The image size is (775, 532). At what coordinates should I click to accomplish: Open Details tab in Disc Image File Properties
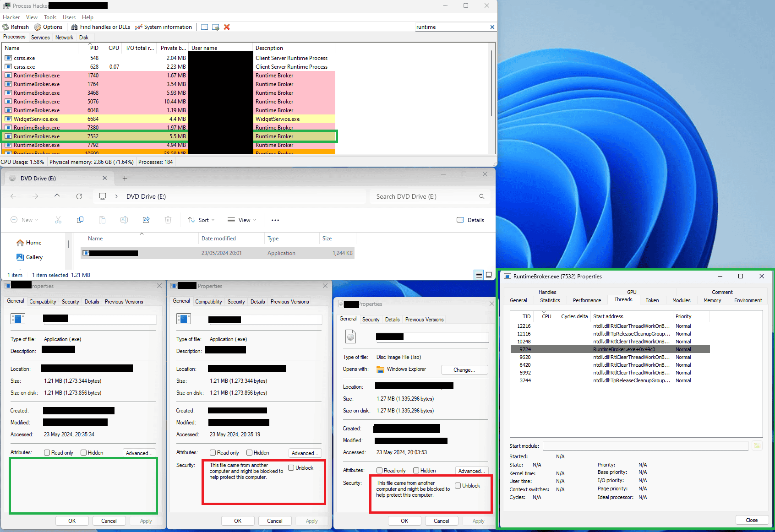pyautogui.click(x=392, y=320)
